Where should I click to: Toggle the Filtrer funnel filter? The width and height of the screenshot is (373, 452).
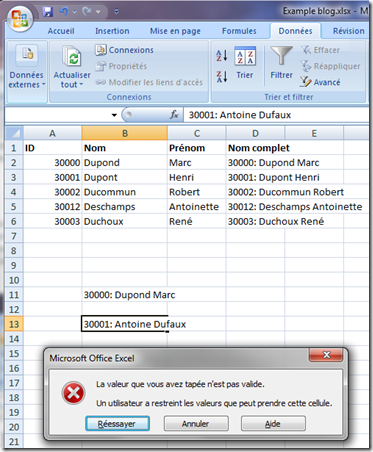(281, 63)
